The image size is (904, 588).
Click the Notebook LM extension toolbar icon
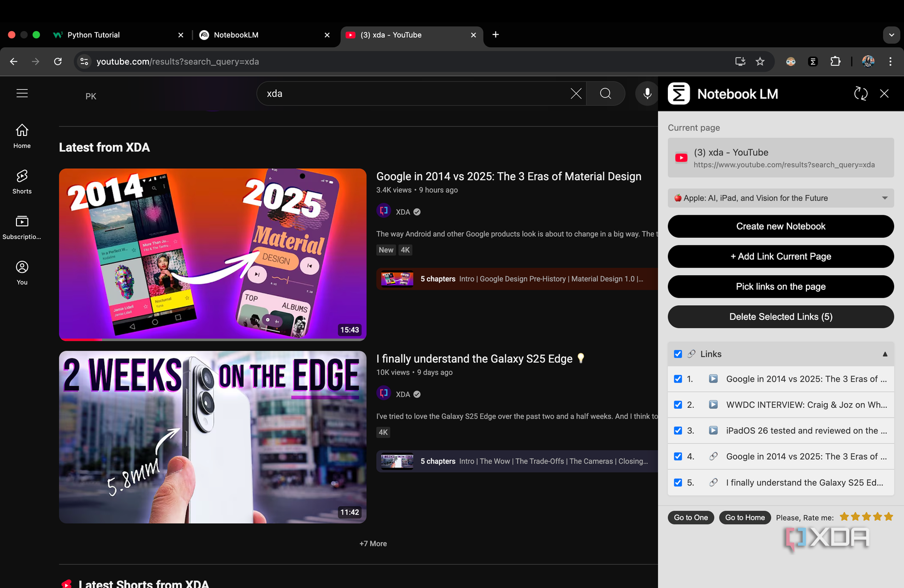pos(813,61)
